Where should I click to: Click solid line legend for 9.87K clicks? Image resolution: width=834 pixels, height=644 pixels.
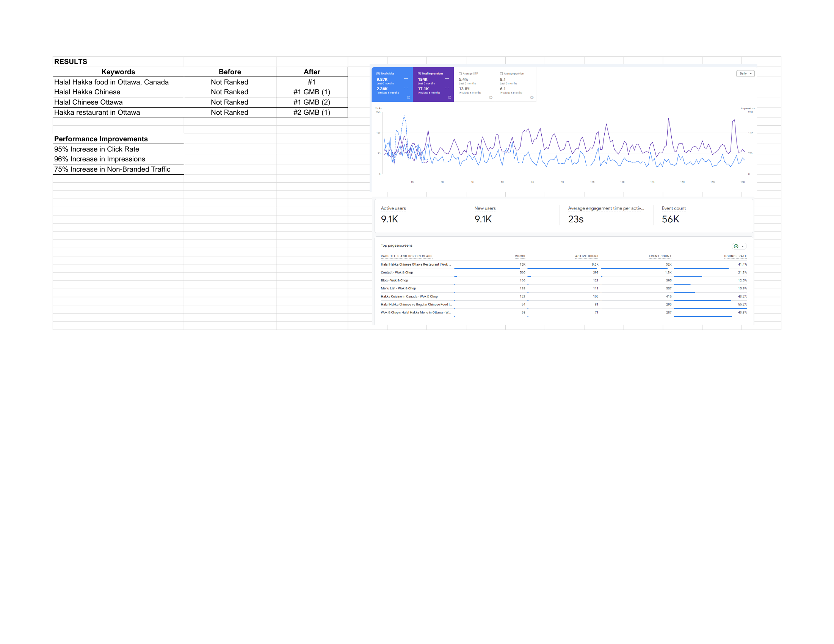tap(406, 78)
